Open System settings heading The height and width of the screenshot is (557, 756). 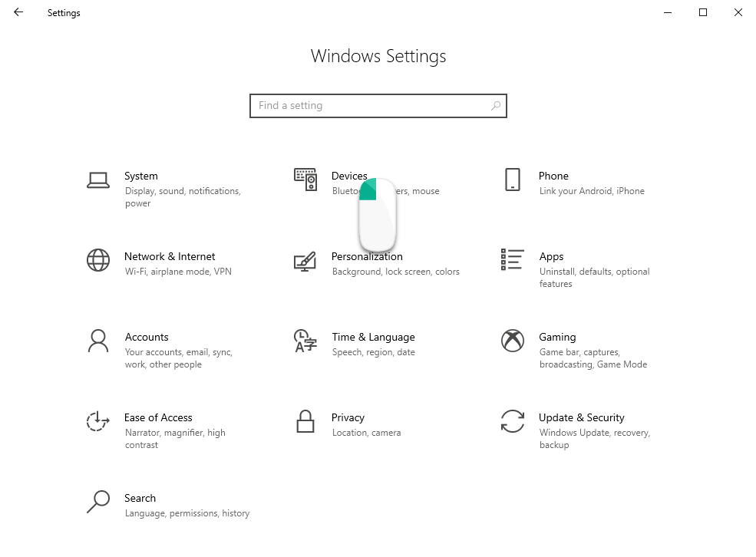tap(140, 176)
